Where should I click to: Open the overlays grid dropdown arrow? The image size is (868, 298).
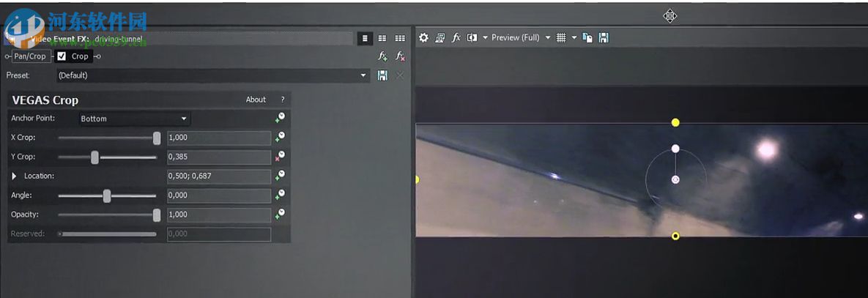574,37
